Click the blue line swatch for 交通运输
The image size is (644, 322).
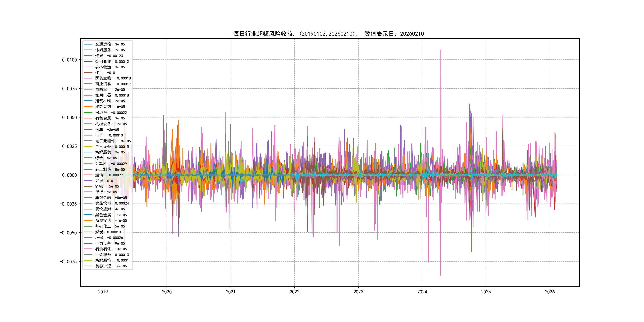(88, 44)
